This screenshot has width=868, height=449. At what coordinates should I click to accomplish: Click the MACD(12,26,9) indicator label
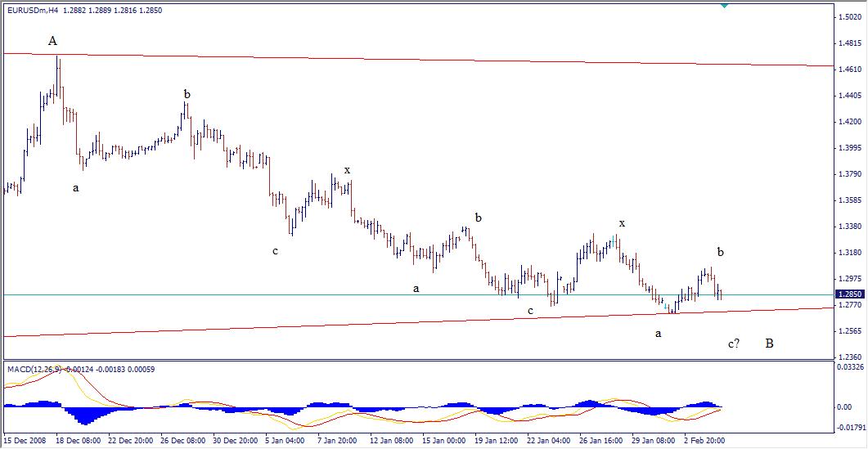click(x=34, y=369)
